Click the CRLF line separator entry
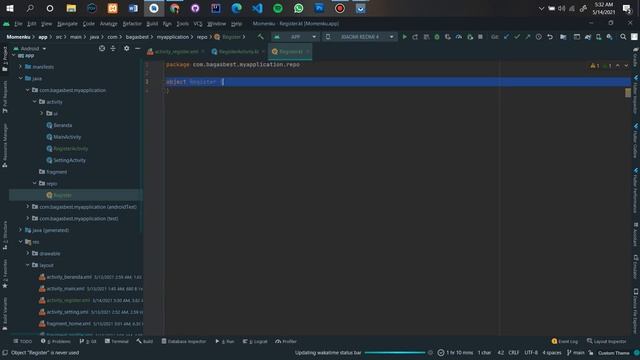 [513, 353]
